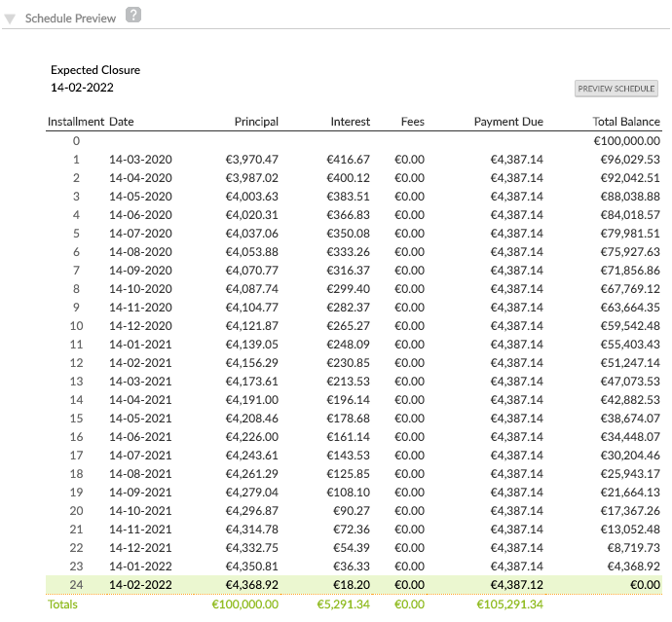This screenshot has height=622, width=672.
Task: Select balance €96,029.53
Action: (x=630, y=160)
